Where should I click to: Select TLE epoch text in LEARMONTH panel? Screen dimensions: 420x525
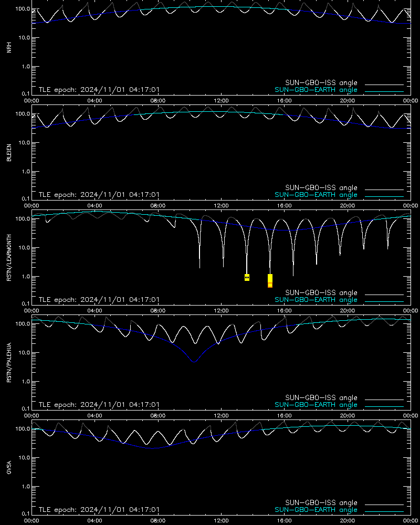(99, 300)
